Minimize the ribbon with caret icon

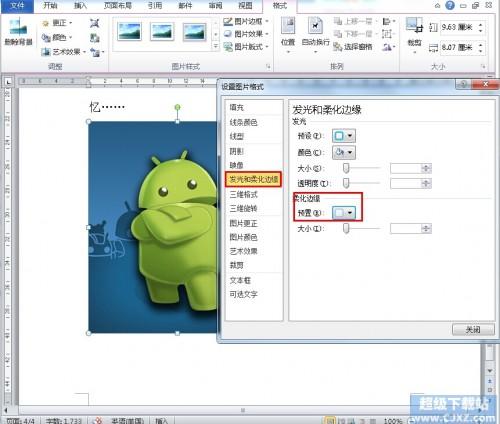438,6
